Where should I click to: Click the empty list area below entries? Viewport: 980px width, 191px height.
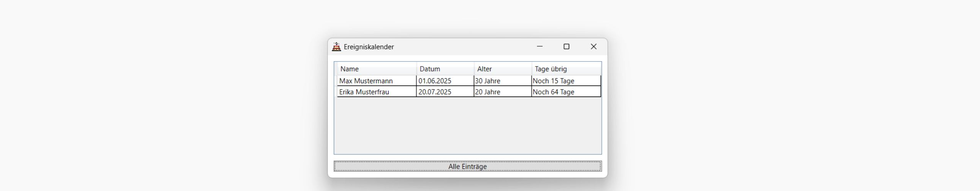(x=467, y=126)
